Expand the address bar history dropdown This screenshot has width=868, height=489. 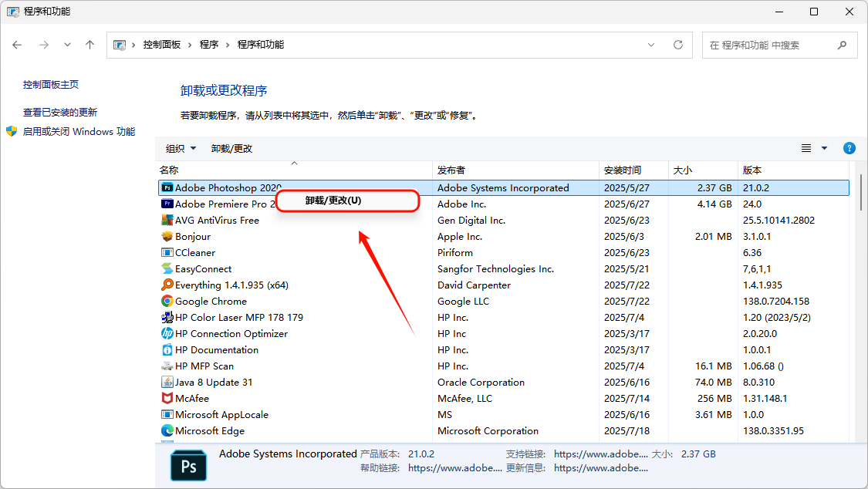(x=651, y=45)
